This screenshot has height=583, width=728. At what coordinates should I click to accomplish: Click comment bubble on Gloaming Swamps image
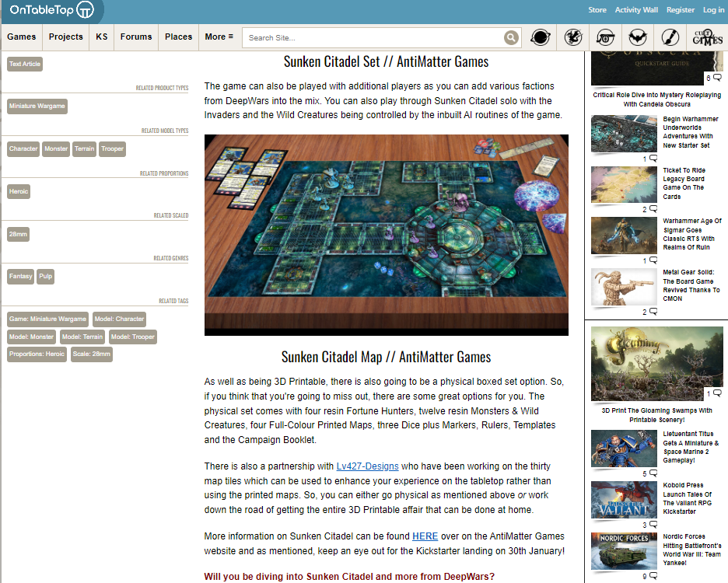coord(717,393)
